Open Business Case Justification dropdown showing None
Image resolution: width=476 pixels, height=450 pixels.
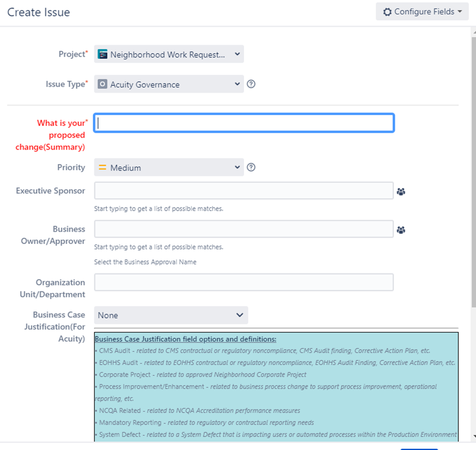click(x=171, y=315)
